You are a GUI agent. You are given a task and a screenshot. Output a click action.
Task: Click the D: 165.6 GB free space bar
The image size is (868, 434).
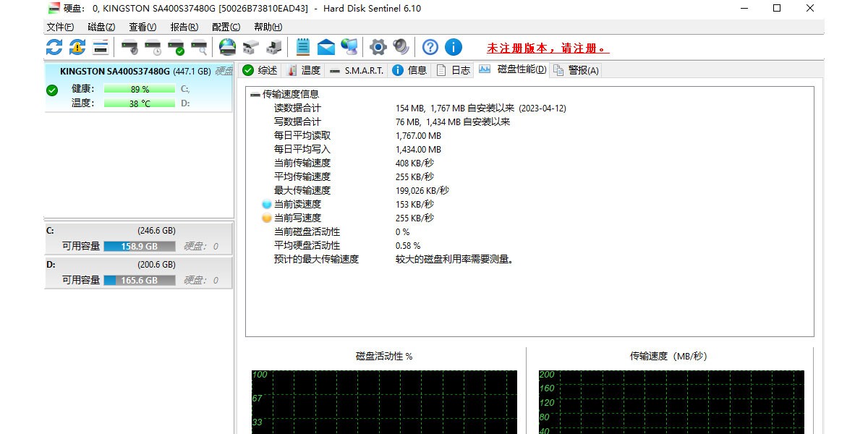click(140, 280)
